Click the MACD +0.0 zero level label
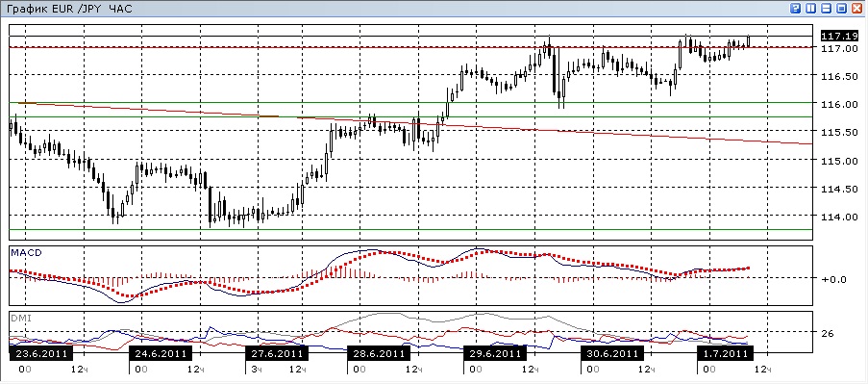The image size is (868, 384). tap(834, 279)
